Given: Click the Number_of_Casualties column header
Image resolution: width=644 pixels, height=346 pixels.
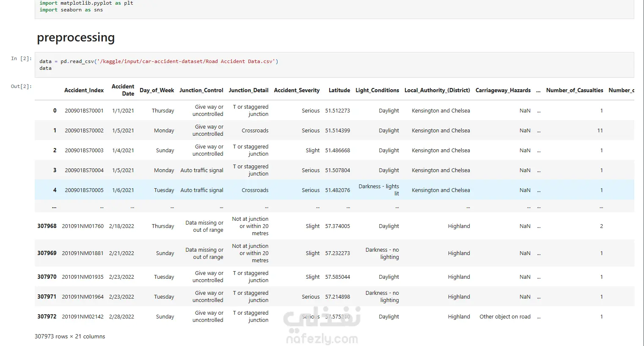Looking at the screenshot, I should [x=575, y=90].
